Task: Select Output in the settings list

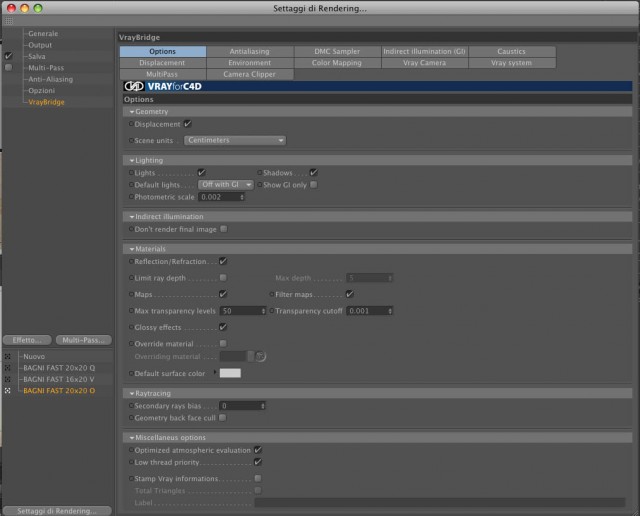Action: point(40,45)
